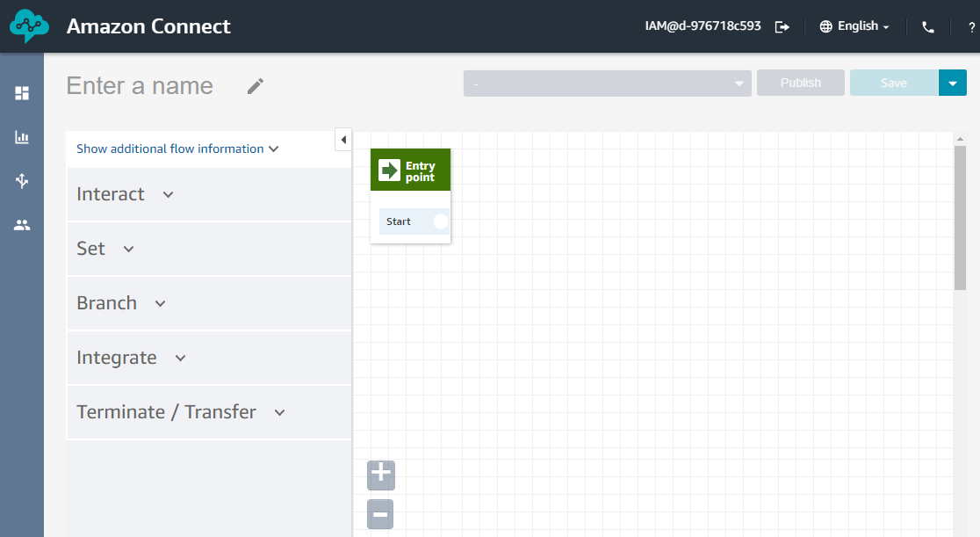The height and width of the screenshot is (537, 980).
Task: Open the help question mark icon
Action: click(971, 27)
